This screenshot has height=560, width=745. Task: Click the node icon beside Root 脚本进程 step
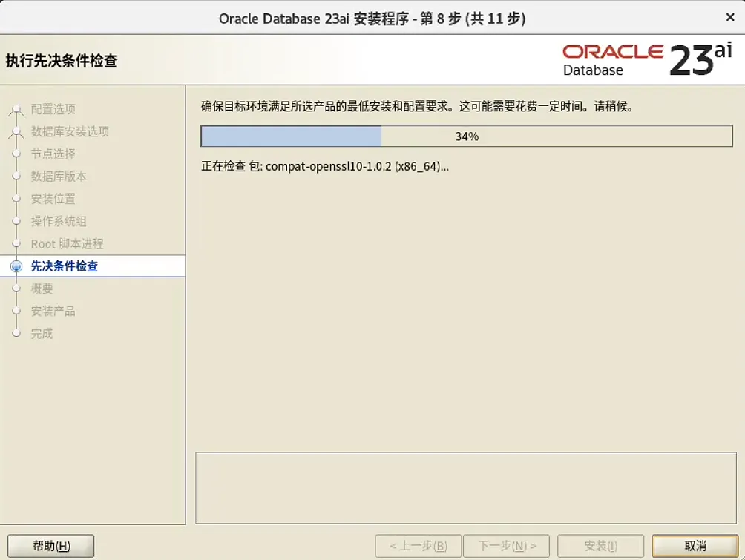tap(16, 243)
